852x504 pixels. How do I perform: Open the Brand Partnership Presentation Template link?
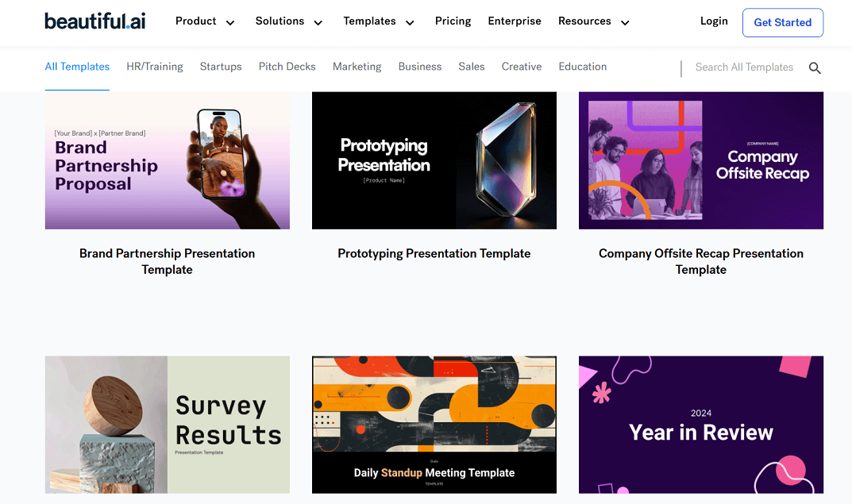click(167, 261)
